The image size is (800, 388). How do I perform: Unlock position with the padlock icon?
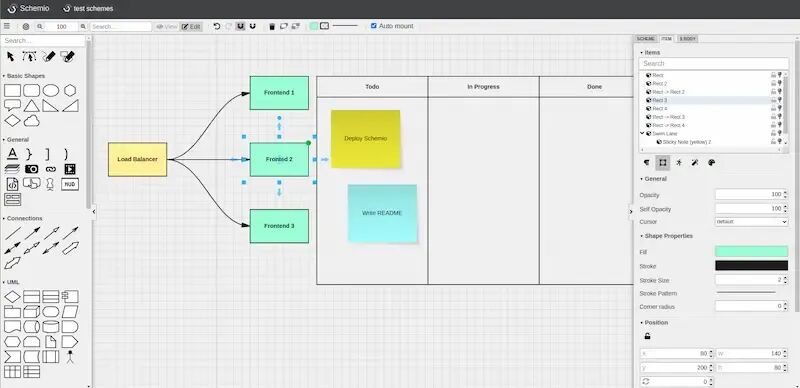point(647,336)
